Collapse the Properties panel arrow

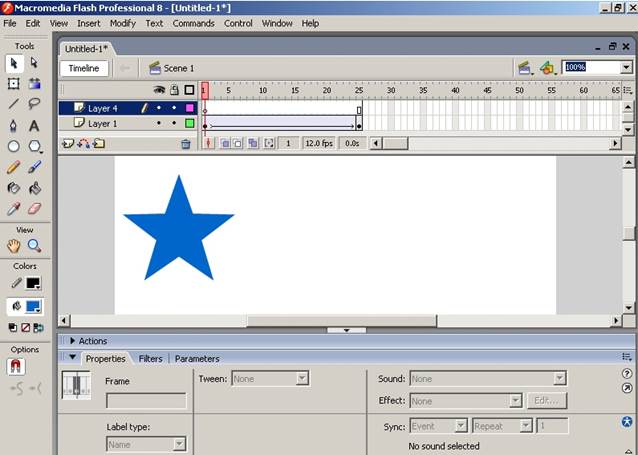point(72,357)
